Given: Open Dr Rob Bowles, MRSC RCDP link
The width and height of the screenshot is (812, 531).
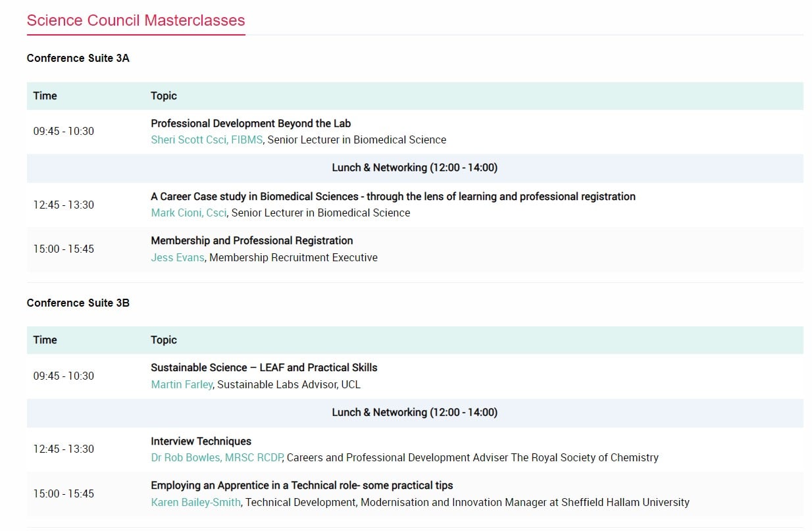Looking at the screenshot, I should pyautogui.click(x=217, y=457).
